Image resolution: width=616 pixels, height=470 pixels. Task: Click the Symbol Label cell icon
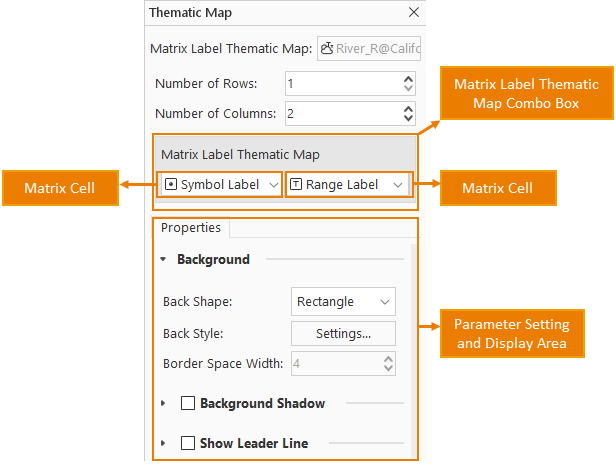click(x=170, y=185)
